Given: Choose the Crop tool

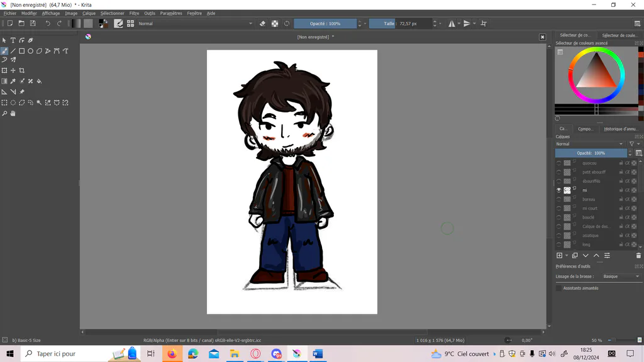Looking at the screenshot, I should (x=22, y=70).
